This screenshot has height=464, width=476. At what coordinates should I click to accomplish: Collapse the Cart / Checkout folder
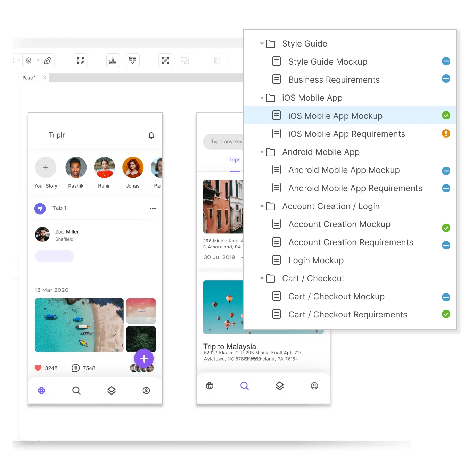pos(262,279)
